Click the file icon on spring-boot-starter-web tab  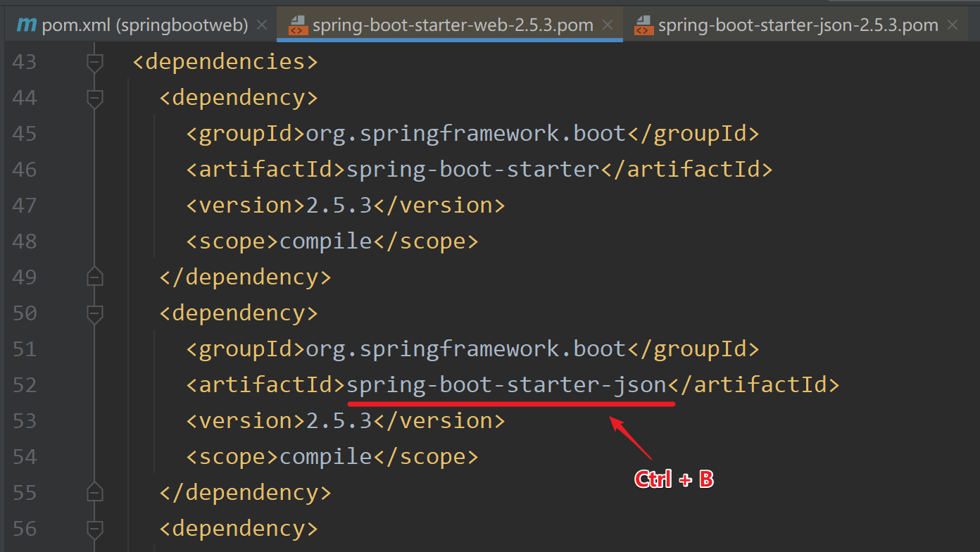pos(299,26)
